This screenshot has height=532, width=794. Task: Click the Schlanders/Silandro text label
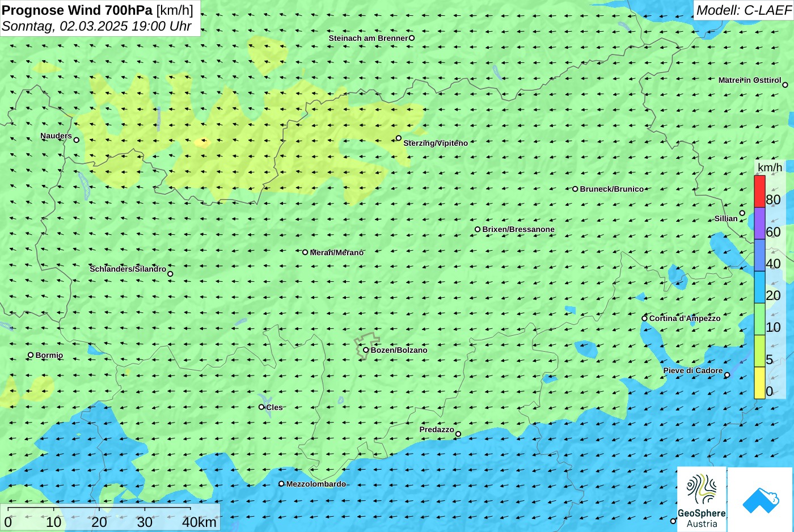[x=128, y=269]
